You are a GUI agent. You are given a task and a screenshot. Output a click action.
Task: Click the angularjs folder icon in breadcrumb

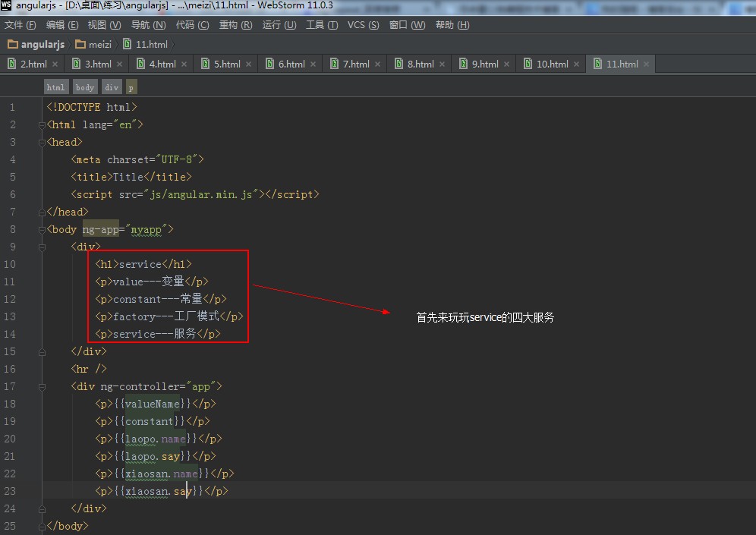pos(13,44)
